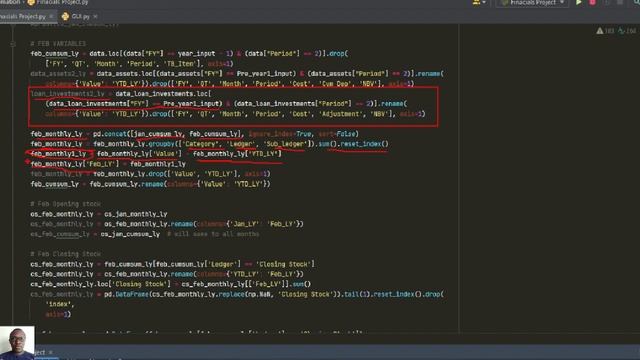640x360 pixels.
Task: Close the GUI.py tab
Action: point(96,16)
